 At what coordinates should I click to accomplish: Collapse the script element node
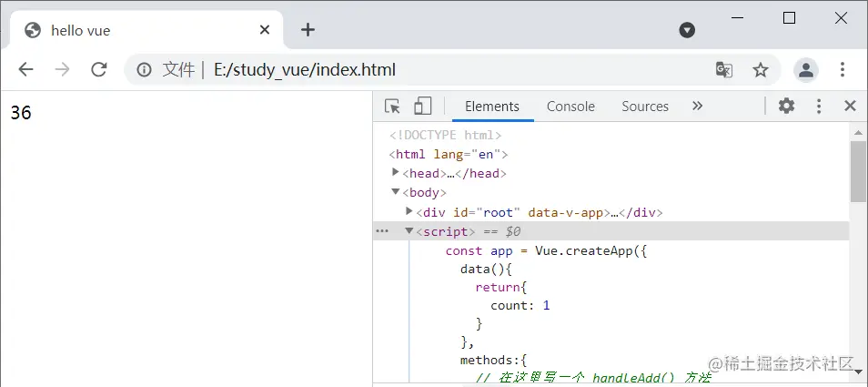(409, 231)
